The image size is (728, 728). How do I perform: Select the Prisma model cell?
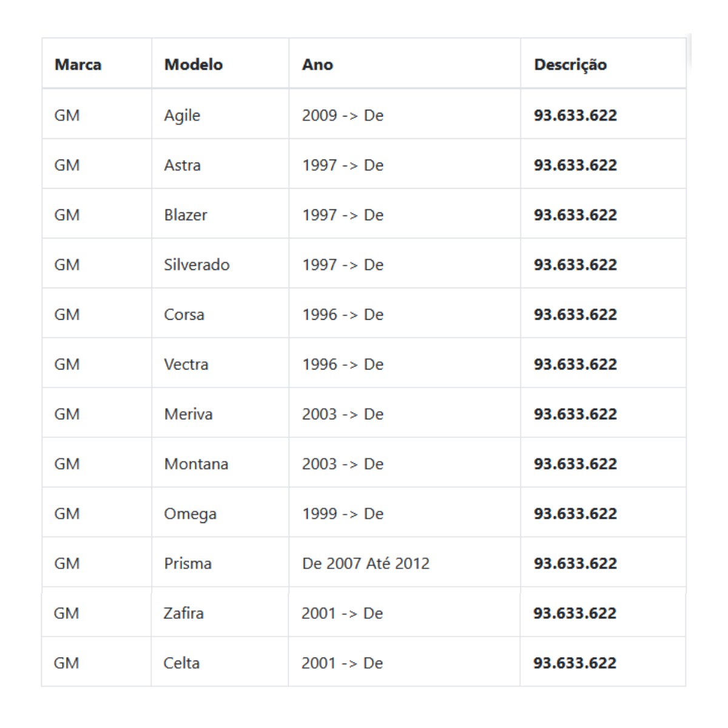[220, 562]
